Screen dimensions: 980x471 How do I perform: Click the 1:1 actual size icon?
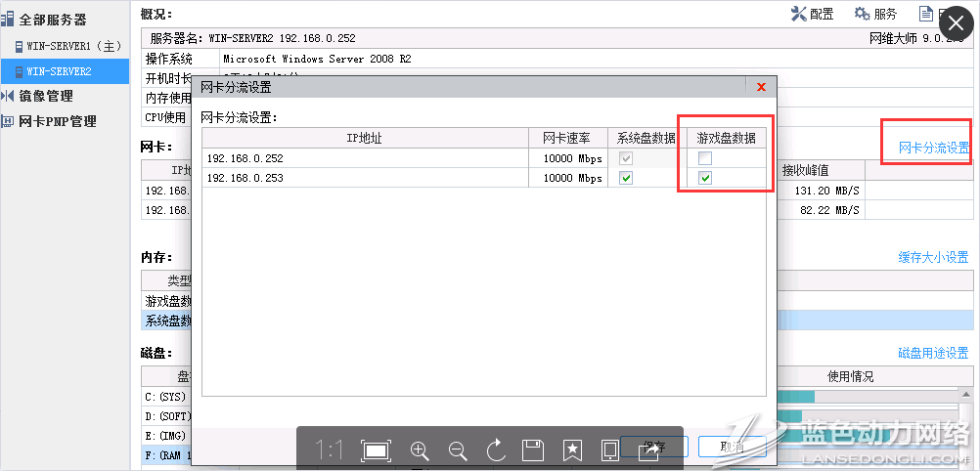(329, 450)
